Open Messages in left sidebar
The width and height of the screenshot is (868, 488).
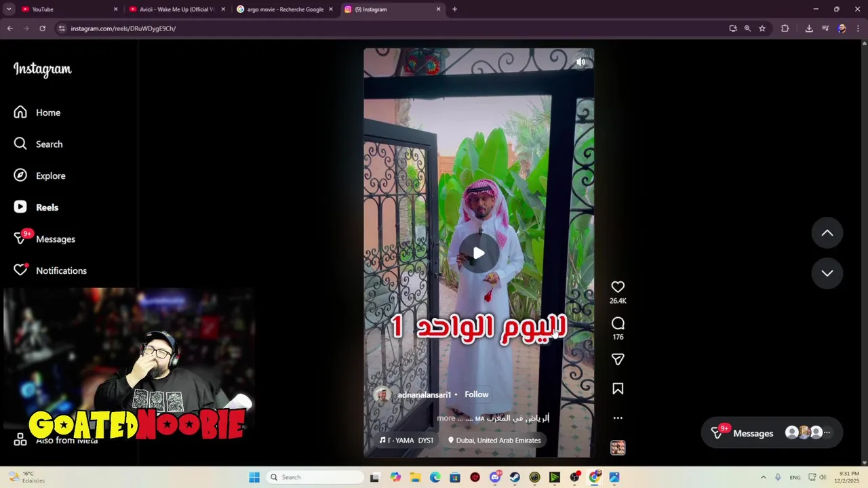(x=45, y=239)
